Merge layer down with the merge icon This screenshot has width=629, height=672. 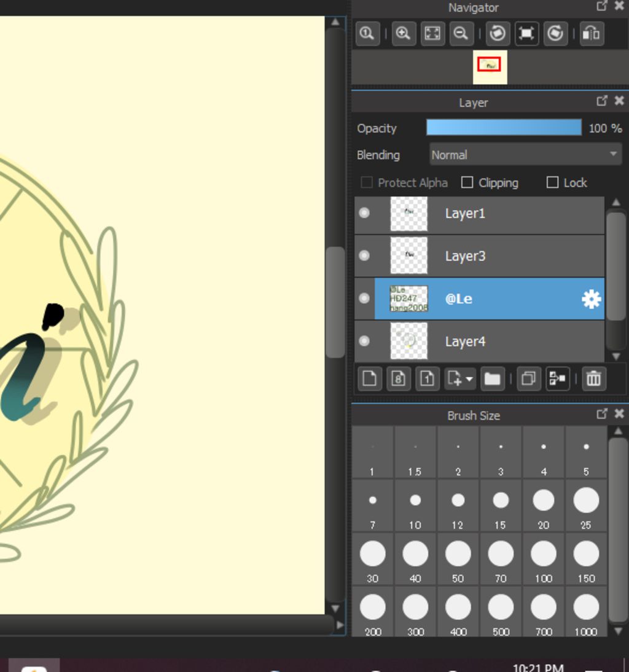point(558,379)
